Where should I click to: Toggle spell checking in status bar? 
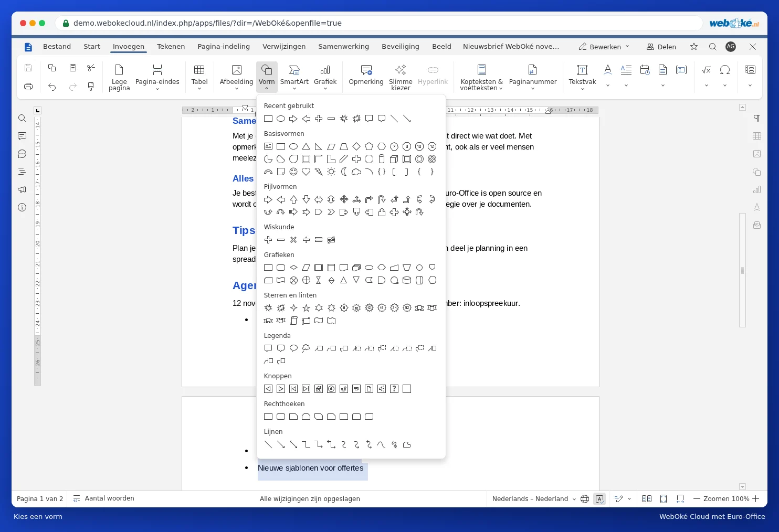tap(599, 499)
